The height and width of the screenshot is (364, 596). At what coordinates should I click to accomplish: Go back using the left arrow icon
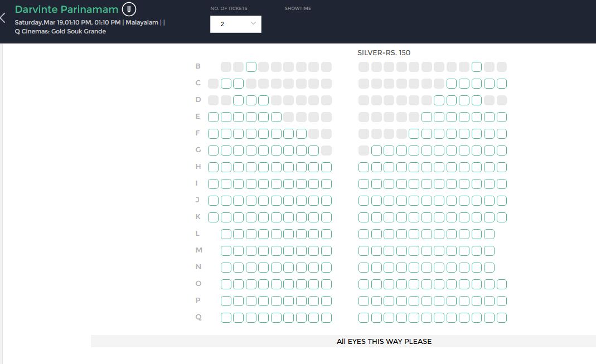(3, 18)
